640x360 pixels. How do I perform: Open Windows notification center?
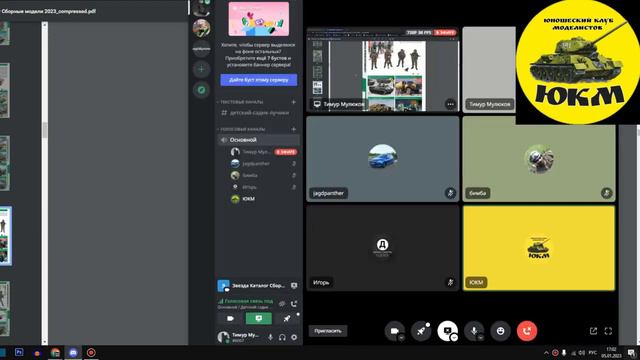[x=631, y=353]
